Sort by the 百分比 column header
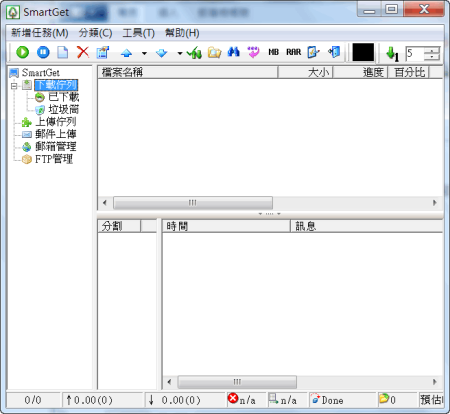The width and height of the screenshot is (450, 414). [x=409, y=72]
